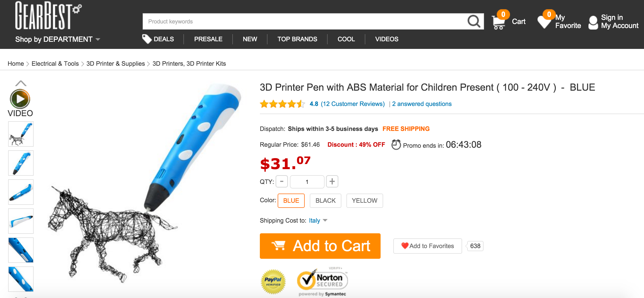Select the YELLOW color option
644x298 pixels.
click(365, 201)
